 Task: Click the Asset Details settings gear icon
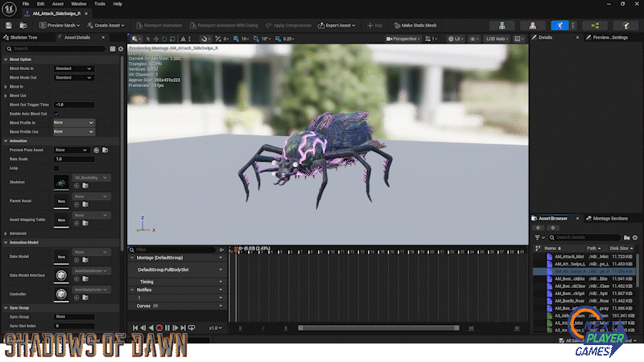[x=121, y=49]
